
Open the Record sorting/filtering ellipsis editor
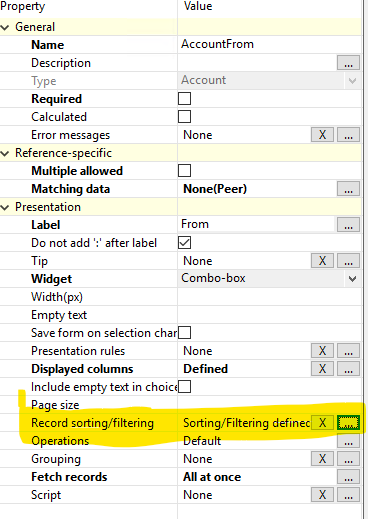click(x=348, y=423)
